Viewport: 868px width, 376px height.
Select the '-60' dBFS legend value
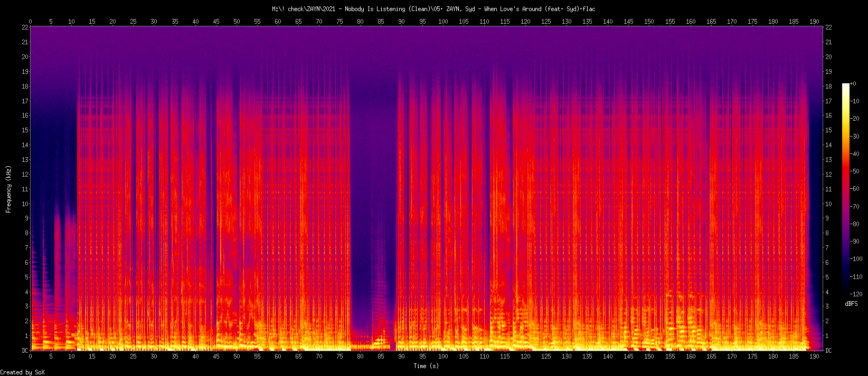855,189
